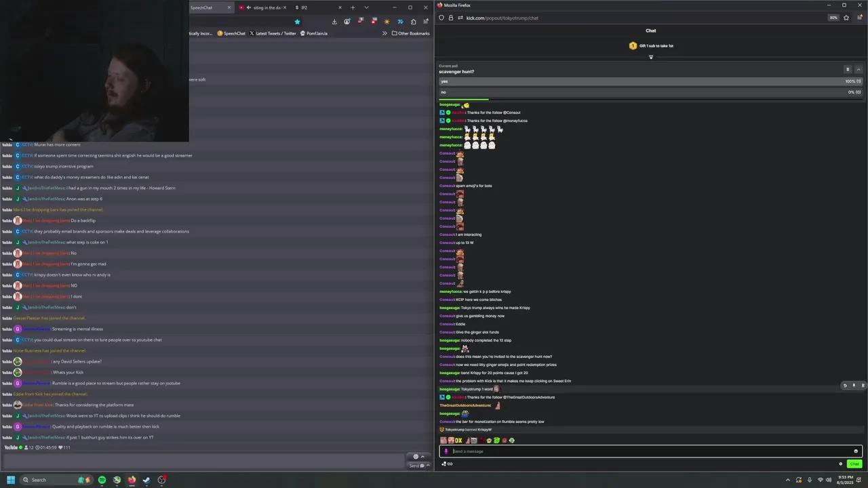Open the sun-shaped extension icon
Image resolution: width=868 pixels, height=488 pixels.
click(x=387, y=22)
